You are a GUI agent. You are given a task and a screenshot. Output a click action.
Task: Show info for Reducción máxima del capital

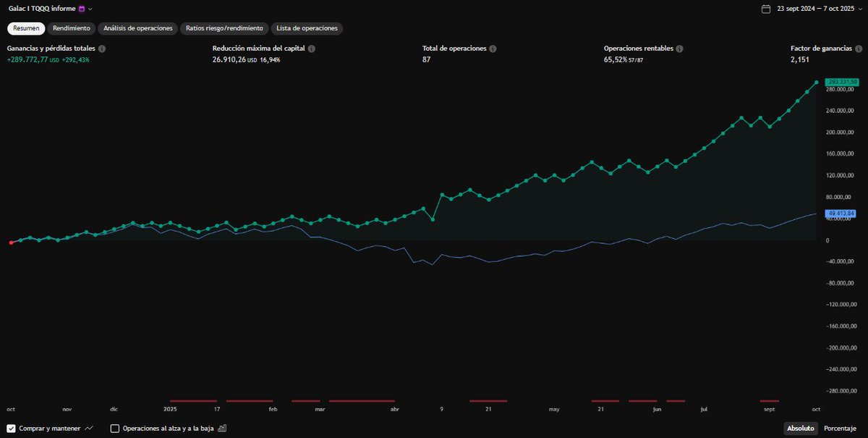pyautogui.click(x=311, y=49)
